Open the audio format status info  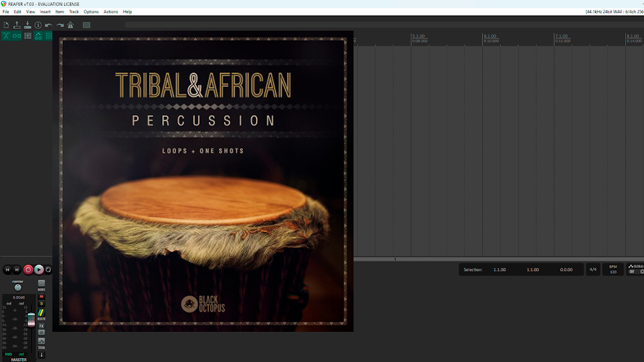click(x=614, y=11)
